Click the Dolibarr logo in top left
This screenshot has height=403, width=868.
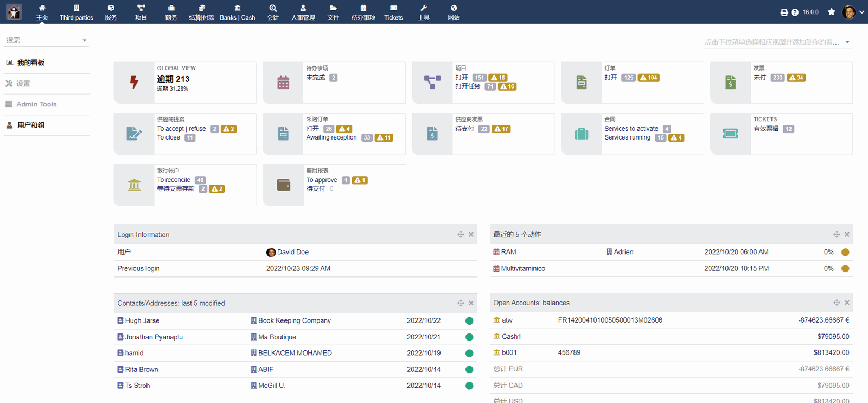14,12
